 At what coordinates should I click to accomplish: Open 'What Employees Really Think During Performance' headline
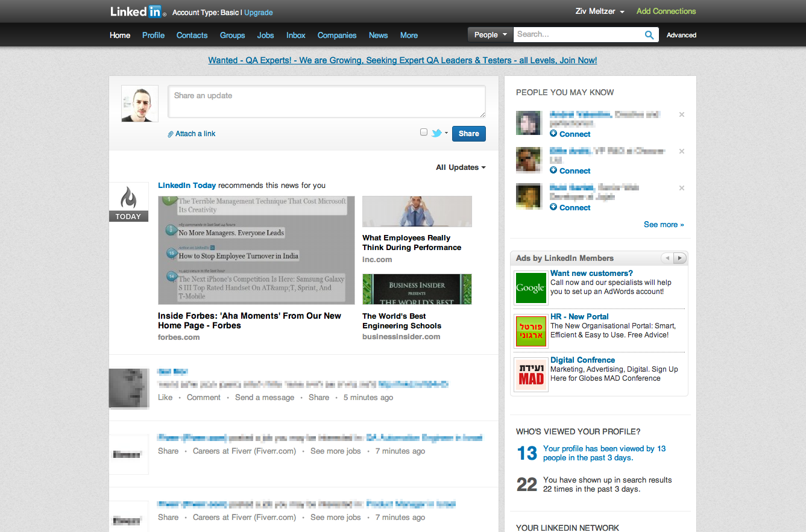coord(412,243)
